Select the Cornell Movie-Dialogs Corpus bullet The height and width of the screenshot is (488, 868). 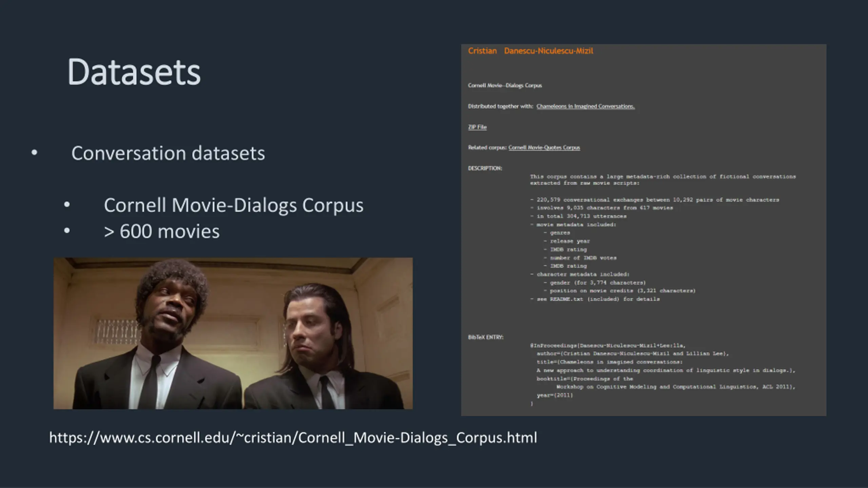click(233, 205)
